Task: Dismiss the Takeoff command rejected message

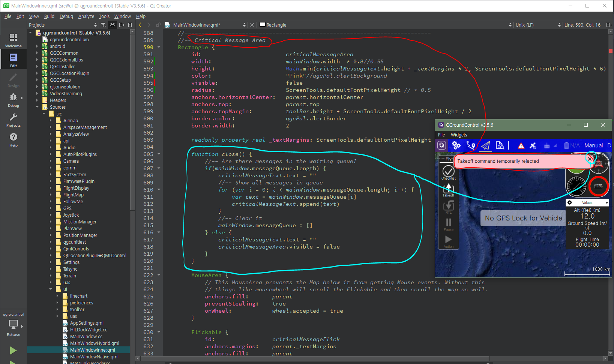Action: tap(590, 159)
